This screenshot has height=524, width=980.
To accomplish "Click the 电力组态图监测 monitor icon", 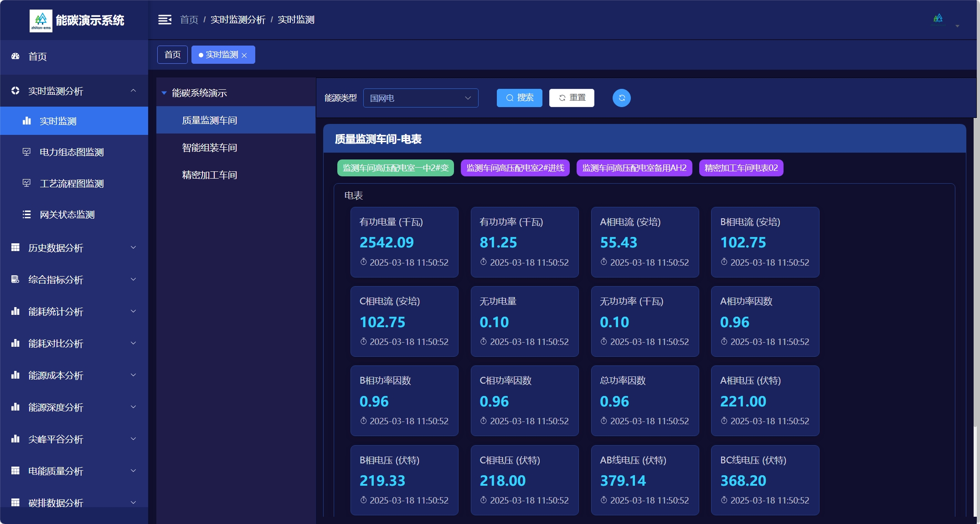I will (x=27, y=152).
